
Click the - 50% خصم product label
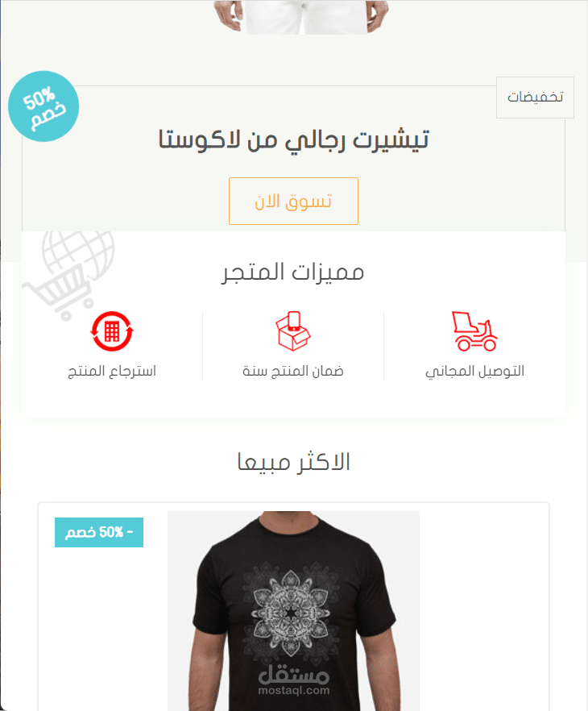[99, 532]
